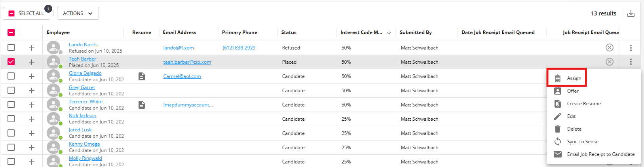Click the Select All button
This screenshot has height=167, width=644.
(27, 13)
